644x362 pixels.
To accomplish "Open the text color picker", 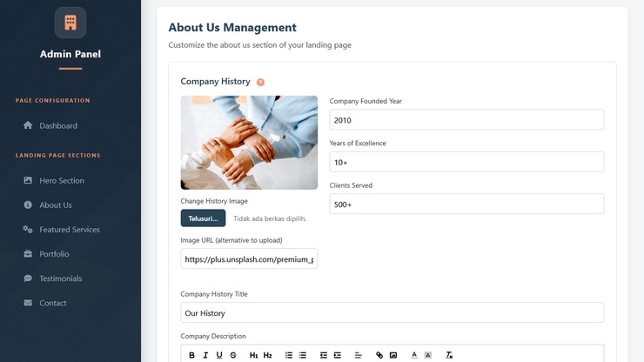I will click(414, 355).
